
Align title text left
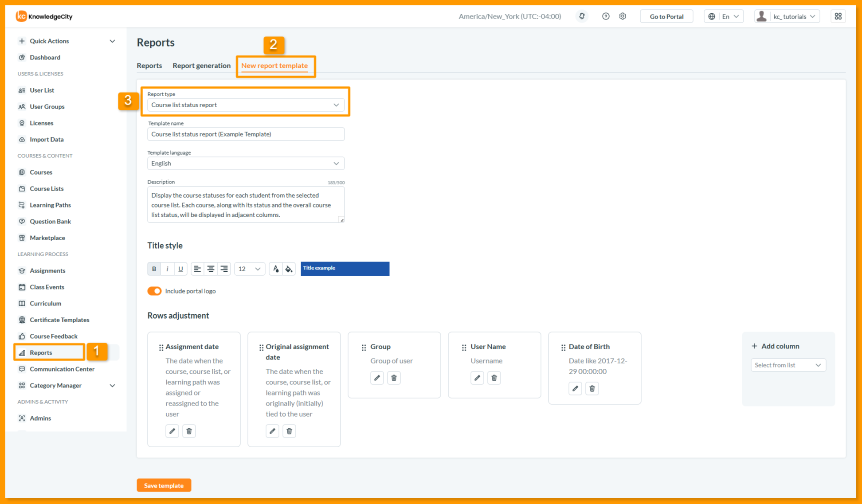coord(197,269)
